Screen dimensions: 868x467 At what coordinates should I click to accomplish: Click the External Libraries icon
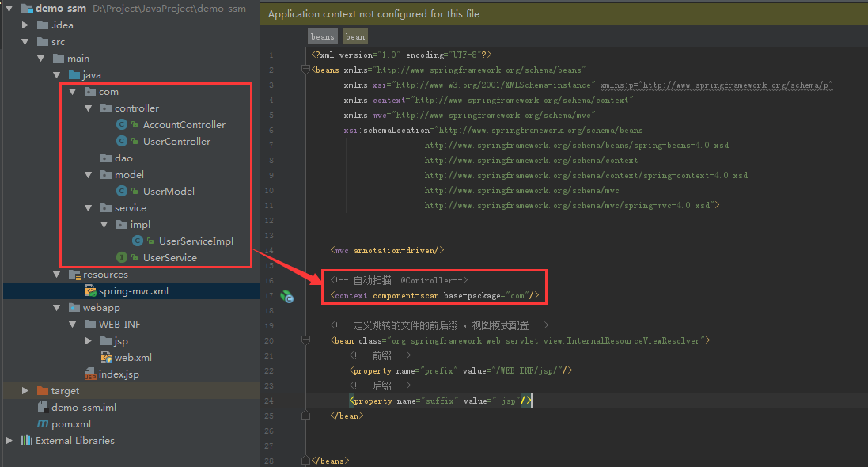pyautogui.click(x=27, y=440)
